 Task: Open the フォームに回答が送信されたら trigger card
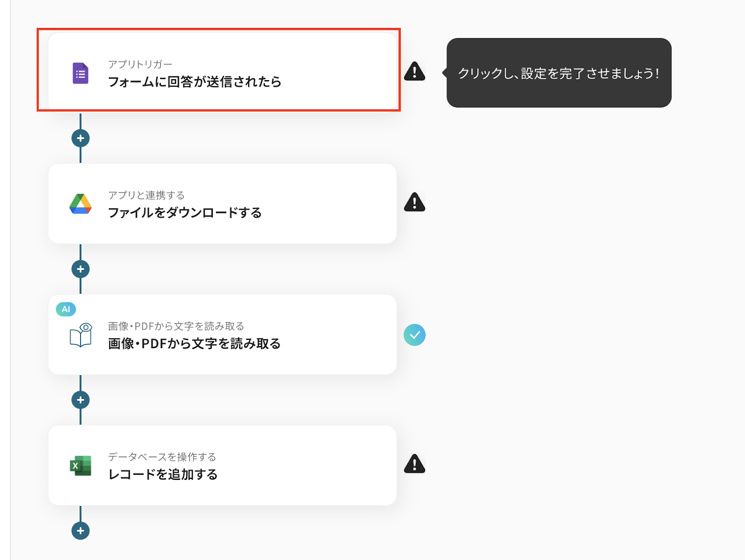[x=195, y=82]
